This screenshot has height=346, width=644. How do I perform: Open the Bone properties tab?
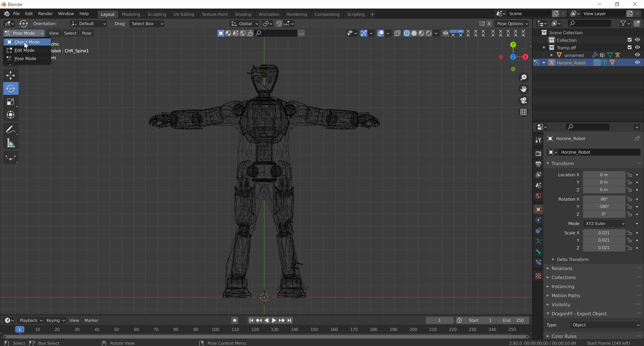(x=538, y=252)
